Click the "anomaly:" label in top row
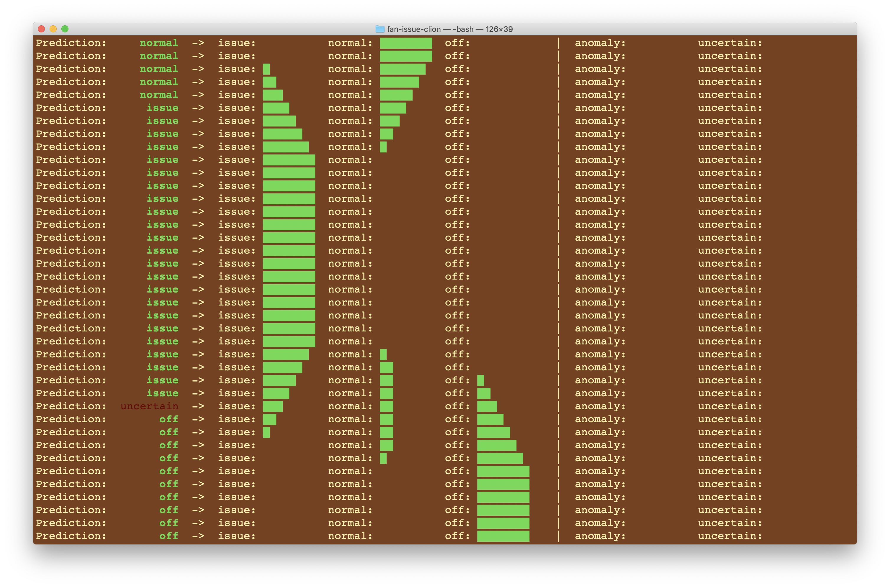 [x=600, y=43]
